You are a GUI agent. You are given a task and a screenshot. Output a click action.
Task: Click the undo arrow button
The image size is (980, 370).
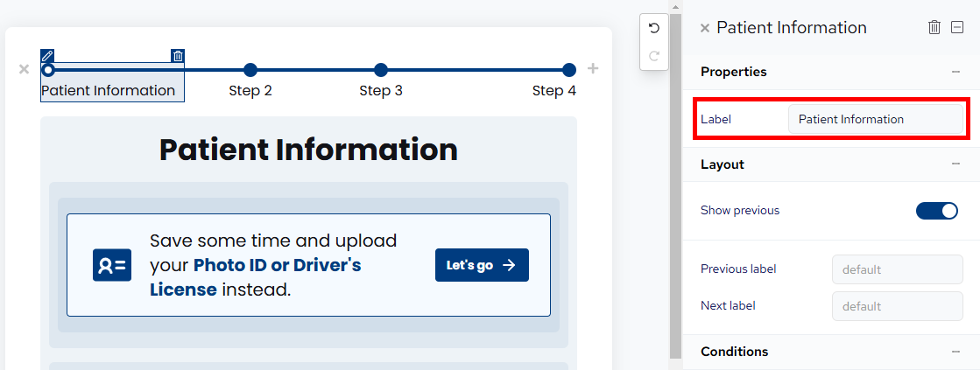654,28
